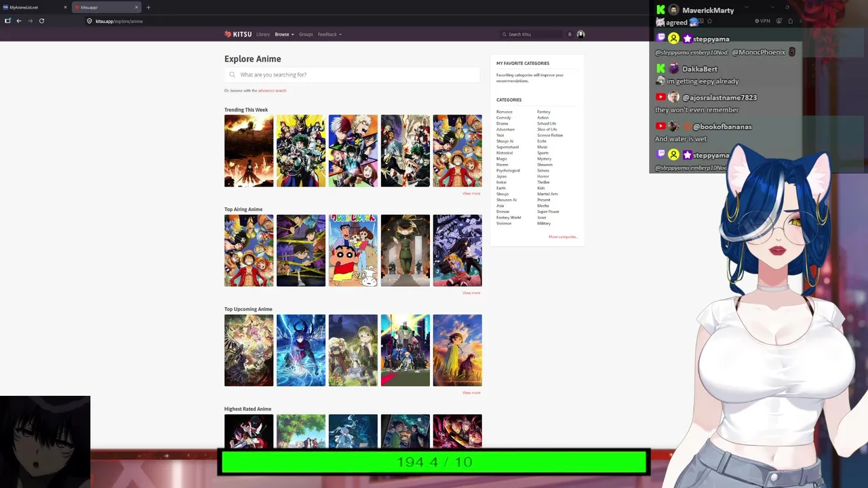Go back using the browser back arrow
868x488 pixels.
(x=18, y=21)
